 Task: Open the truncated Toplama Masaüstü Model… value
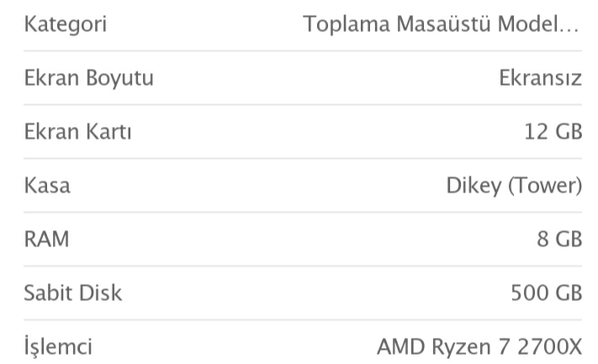tap(442, 24)
